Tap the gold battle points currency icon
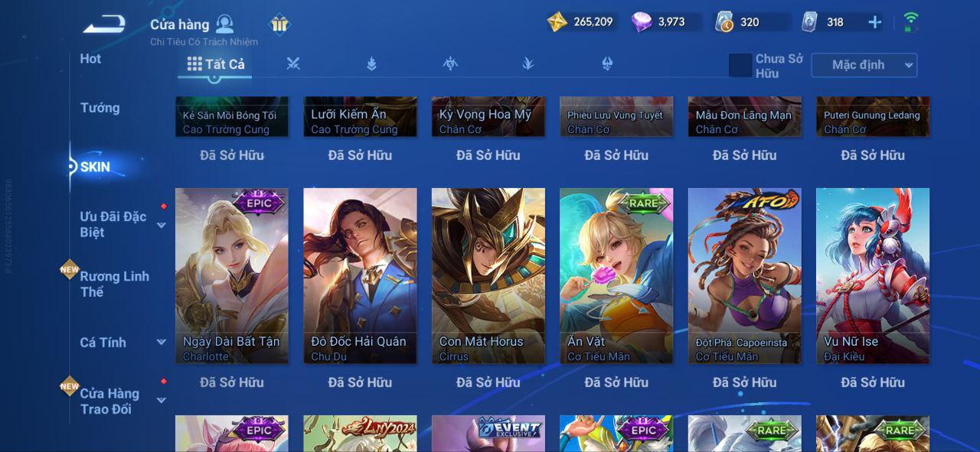The image size is (980, 452). click(x=557, y=22)
